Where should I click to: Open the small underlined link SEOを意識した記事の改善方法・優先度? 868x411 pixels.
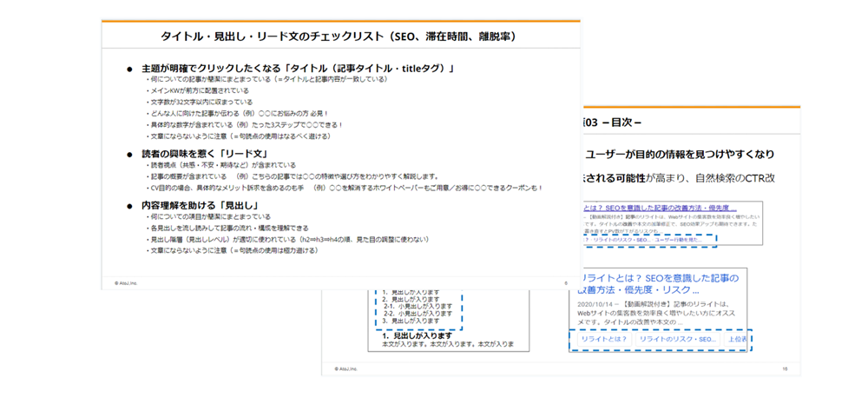pos(660,209)
